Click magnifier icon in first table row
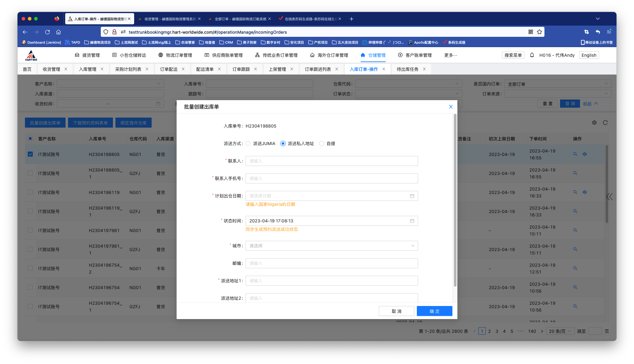Viewport: 634px width, 364px height. [x=575, y=154]
